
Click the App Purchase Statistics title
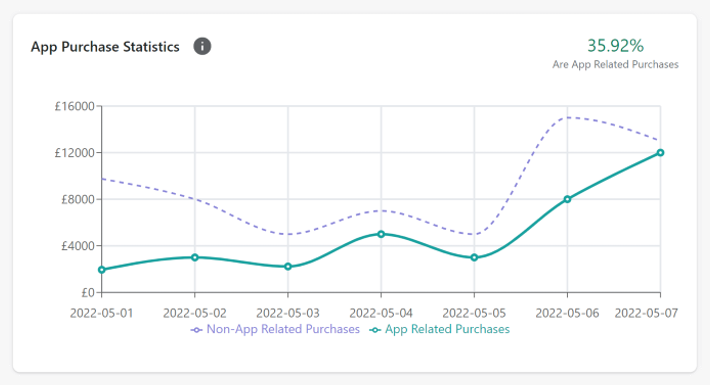point(105,47)
